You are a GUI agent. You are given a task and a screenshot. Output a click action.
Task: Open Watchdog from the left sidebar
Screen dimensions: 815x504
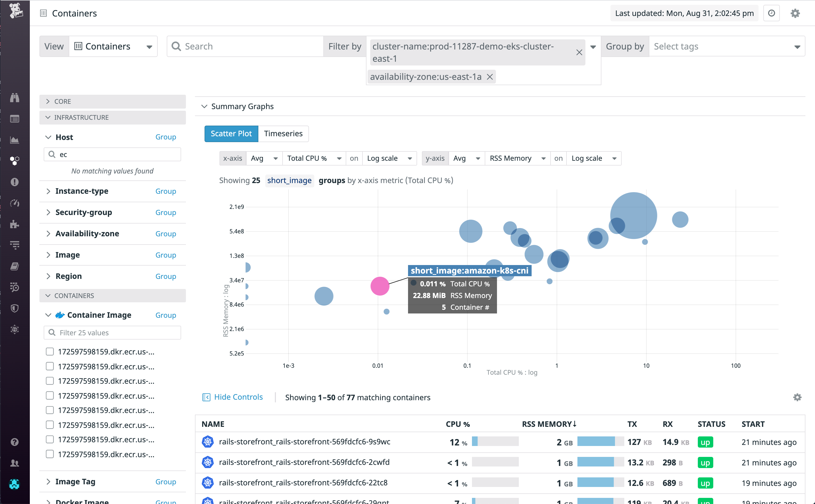tap(15, 98)
